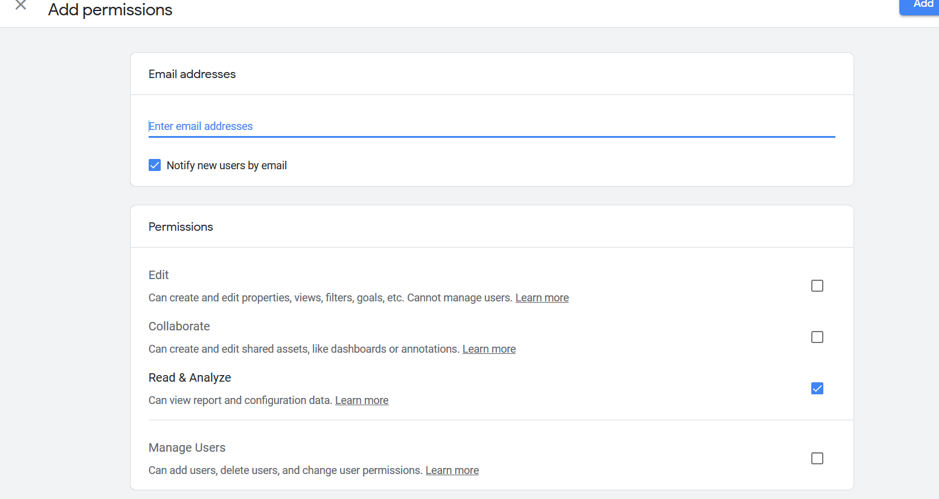Image resolution: width=939 pixels, height=499 pixels.
Task: Uncheck Notify new users by email
Action: tap(155, 165)
